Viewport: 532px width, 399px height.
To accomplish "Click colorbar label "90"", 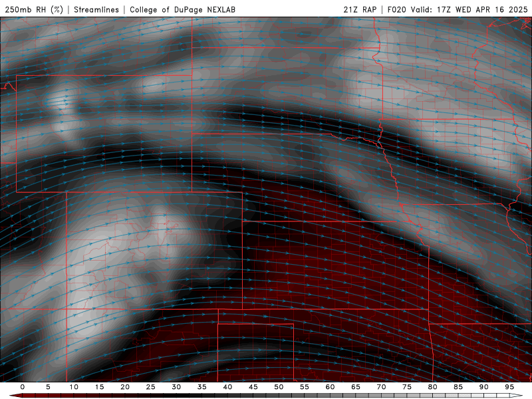I will click(x=484, y=387).
